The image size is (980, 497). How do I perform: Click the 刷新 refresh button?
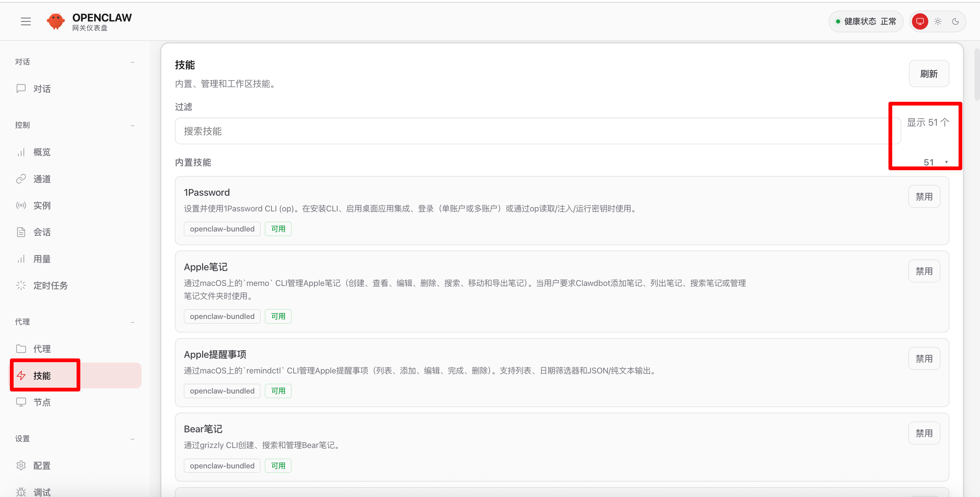coord(929,74)
